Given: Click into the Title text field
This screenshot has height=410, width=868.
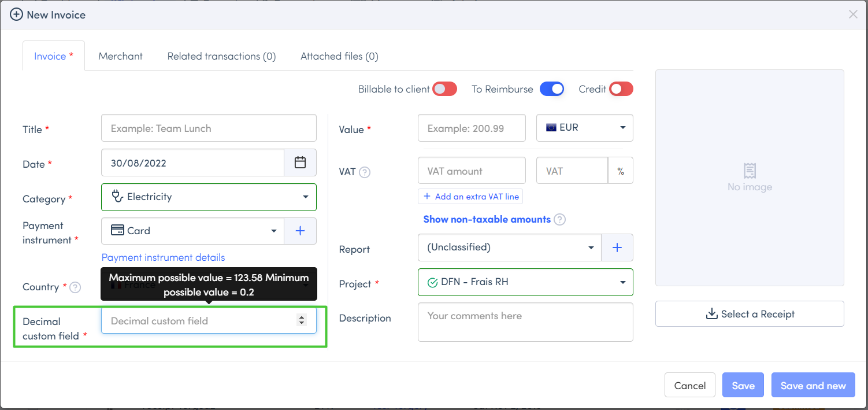Looking at the screenshot, I should pos(209,128).
